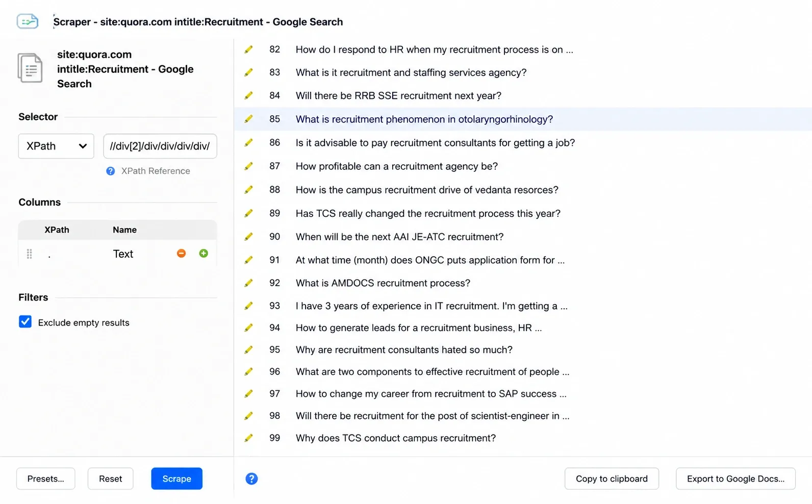
Task: Toggle the Exclude empty results checkbox
Action: pyautogui.click(x=25, y=322)
